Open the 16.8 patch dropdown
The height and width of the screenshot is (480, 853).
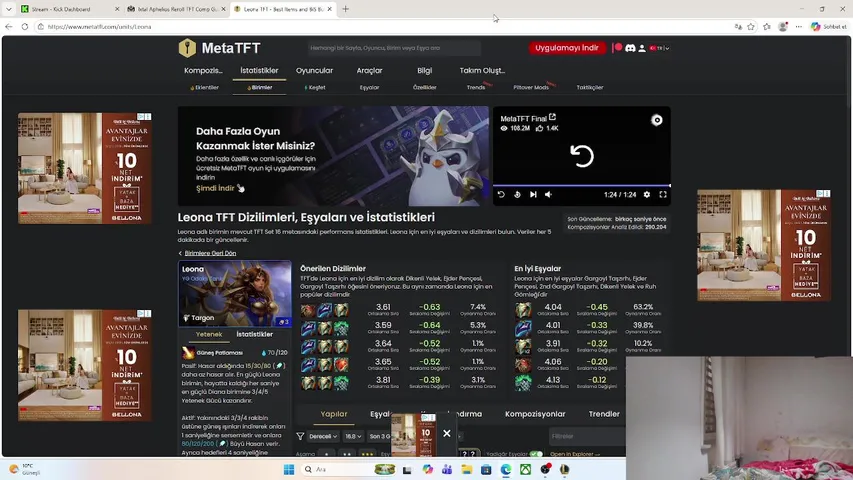click(353, 436)
